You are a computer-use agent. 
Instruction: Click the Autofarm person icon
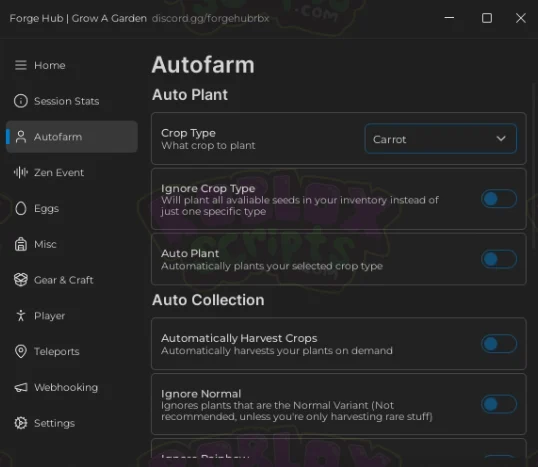pyautogui.click(x=21, y=137)
